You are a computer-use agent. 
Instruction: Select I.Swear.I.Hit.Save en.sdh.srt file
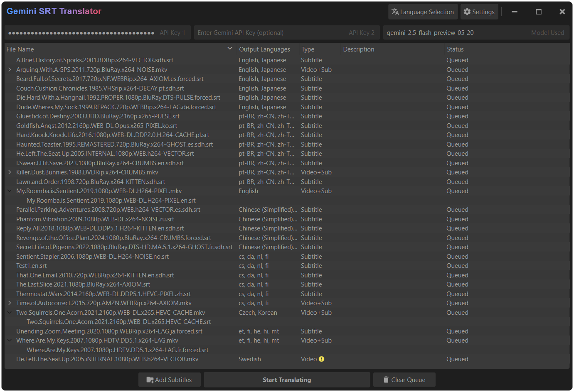100,163
